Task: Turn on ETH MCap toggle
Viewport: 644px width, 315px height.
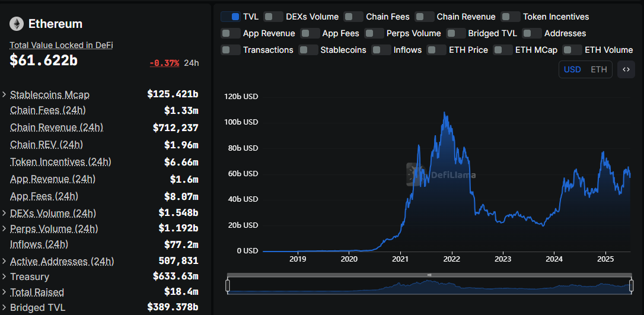Action: [x=503, y=50]
